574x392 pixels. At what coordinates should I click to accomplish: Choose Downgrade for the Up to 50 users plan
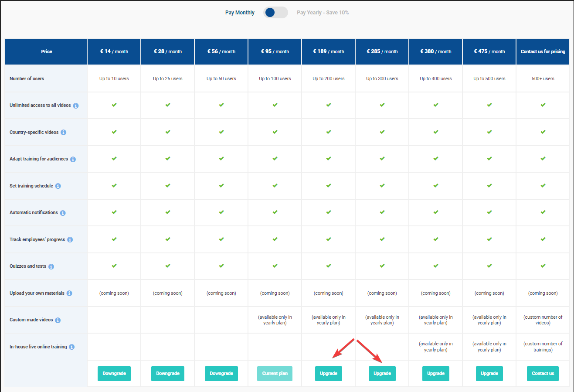[x=221, y=374]
